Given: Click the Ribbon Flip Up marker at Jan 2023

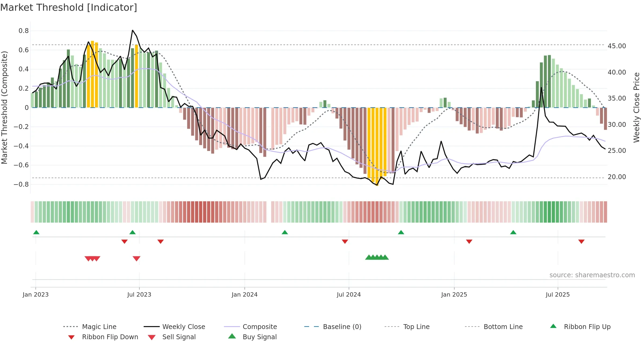Looking at the screenshot, I should coord(36,232).
